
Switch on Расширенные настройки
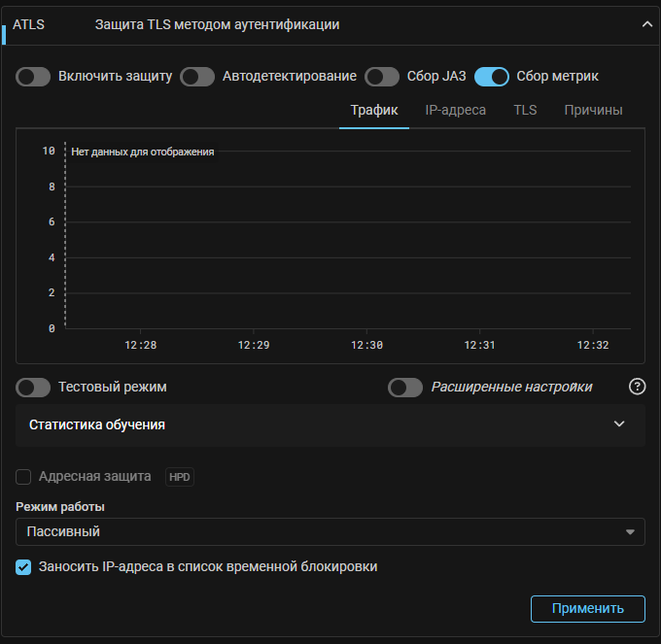[405, 388]
